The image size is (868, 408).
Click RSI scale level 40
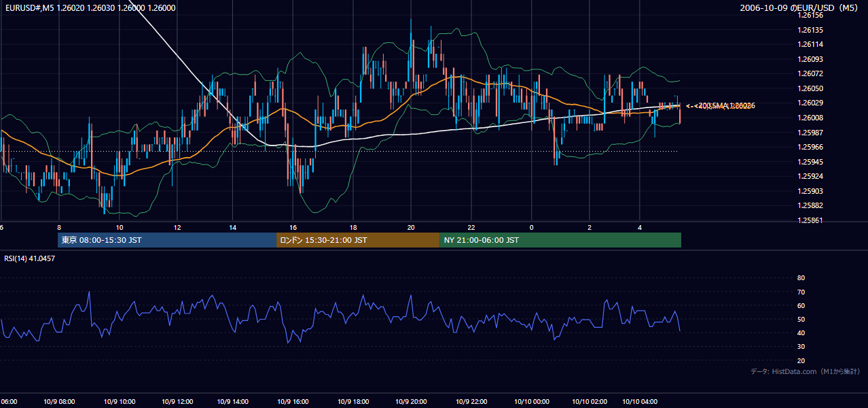point(801,333)
